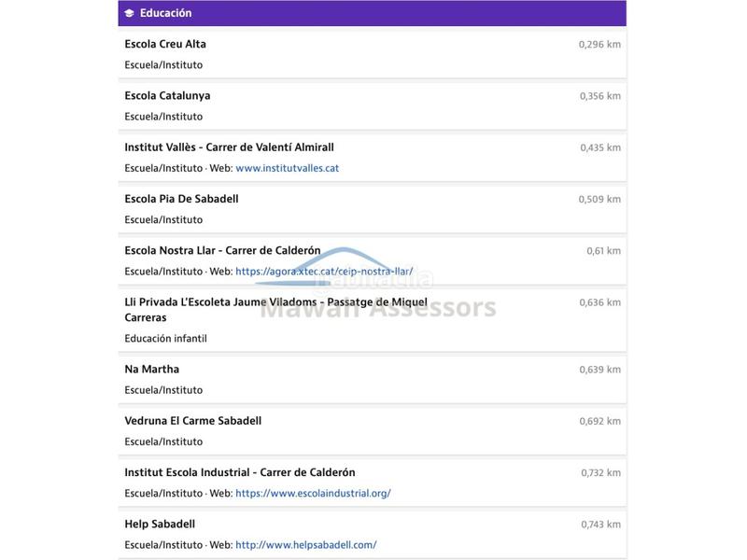Click the Na Martha listing
The width and height of the screenshot is (747, 560).
point(152,369)
